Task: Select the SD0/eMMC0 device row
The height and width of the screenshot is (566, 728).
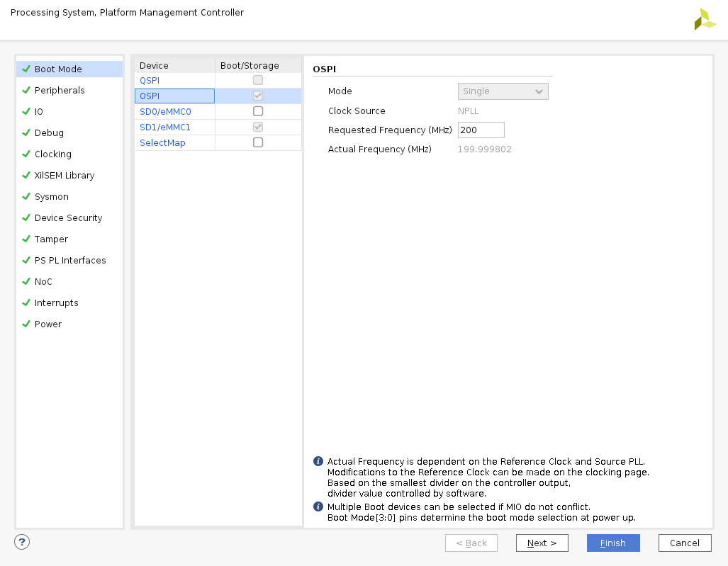Action: 165,112
